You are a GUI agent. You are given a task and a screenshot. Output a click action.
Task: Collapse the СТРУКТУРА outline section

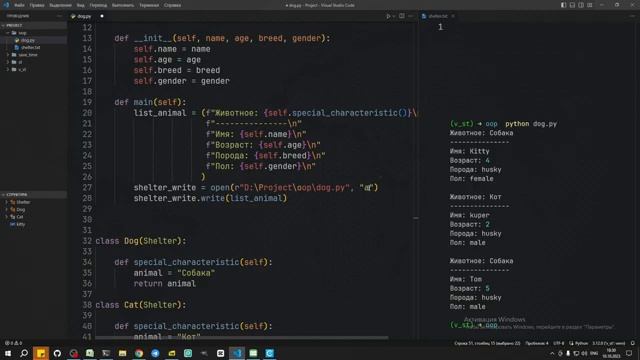pos(33,195)
